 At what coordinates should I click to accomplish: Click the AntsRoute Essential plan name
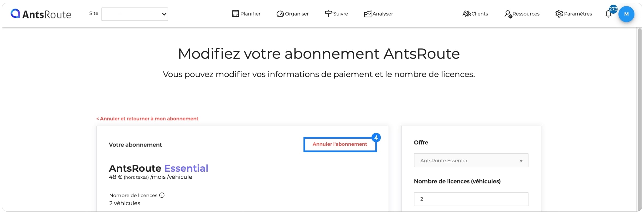pos(158,168)
